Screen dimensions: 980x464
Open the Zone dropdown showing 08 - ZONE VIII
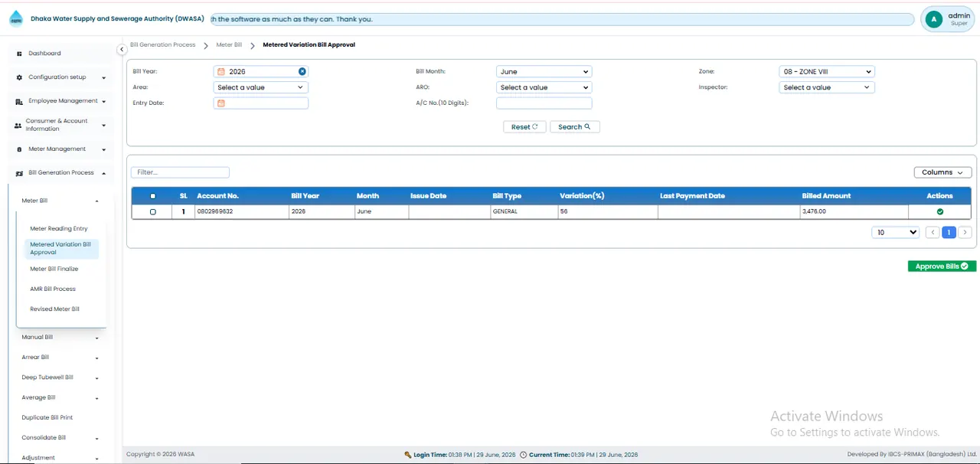tap(826, 71)
